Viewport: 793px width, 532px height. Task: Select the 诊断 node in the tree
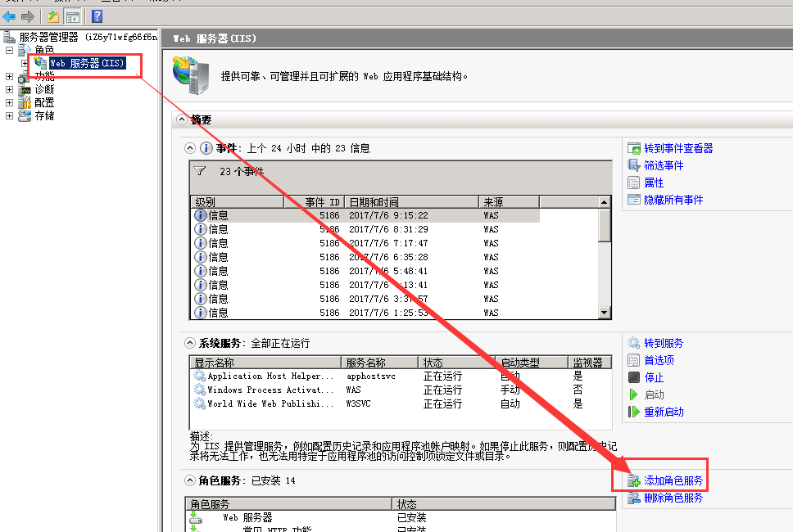click(44, 89)
